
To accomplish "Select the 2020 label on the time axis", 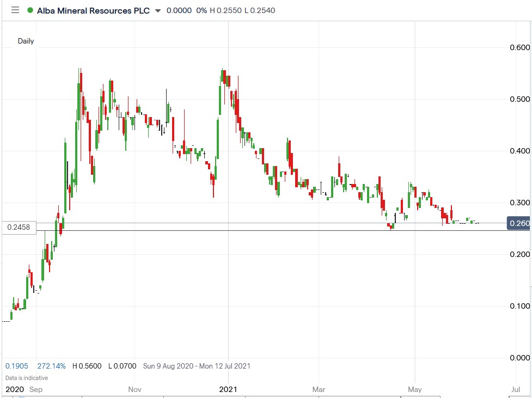I will (x=16, y=389).
